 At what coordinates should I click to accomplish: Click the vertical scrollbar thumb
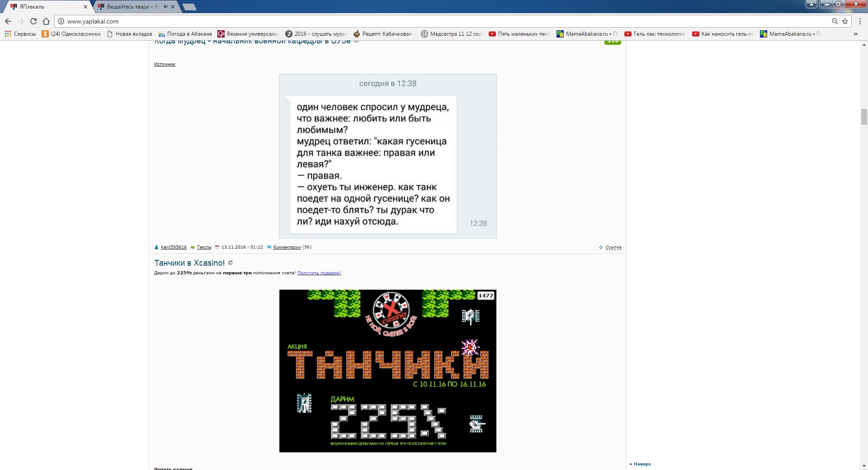864,117
